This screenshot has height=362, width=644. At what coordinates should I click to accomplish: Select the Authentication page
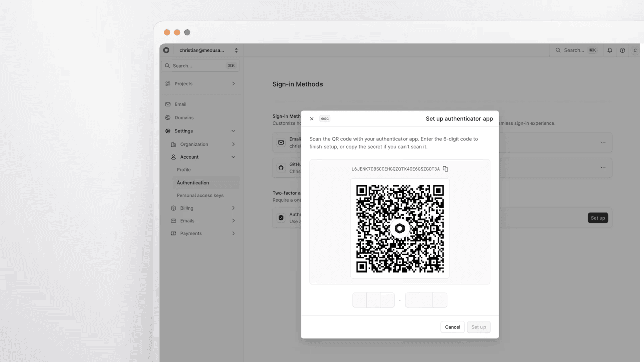(x=206, y=183)
